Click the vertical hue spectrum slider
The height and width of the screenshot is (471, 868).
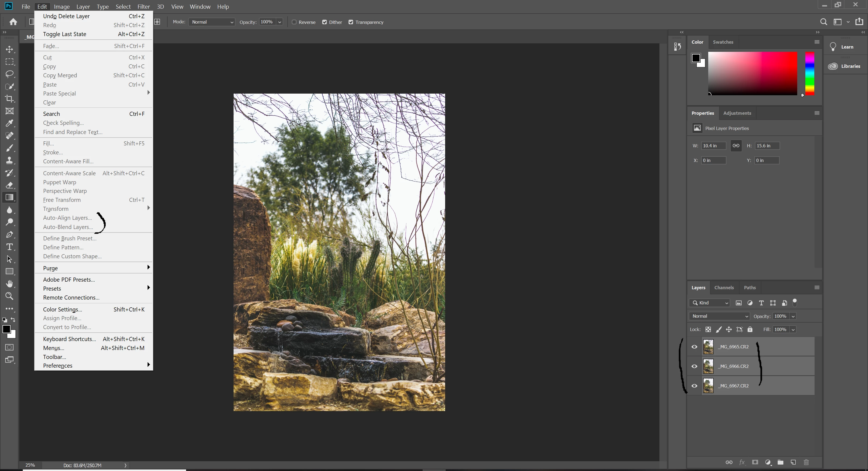pyautogui.click(x=810, y=74)
